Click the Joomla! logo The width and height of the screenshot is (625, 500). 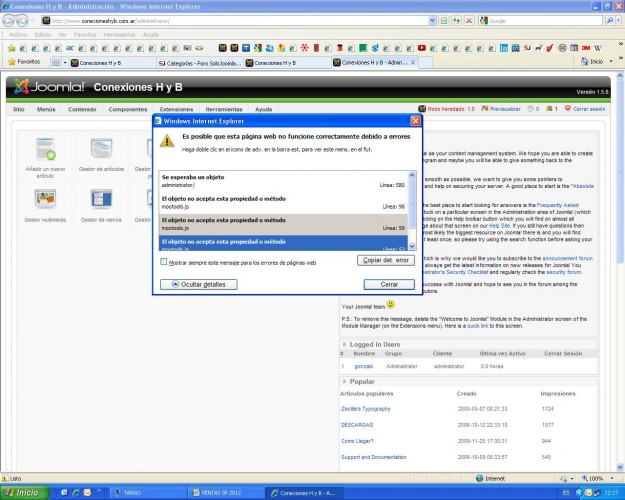click(49, 87)
